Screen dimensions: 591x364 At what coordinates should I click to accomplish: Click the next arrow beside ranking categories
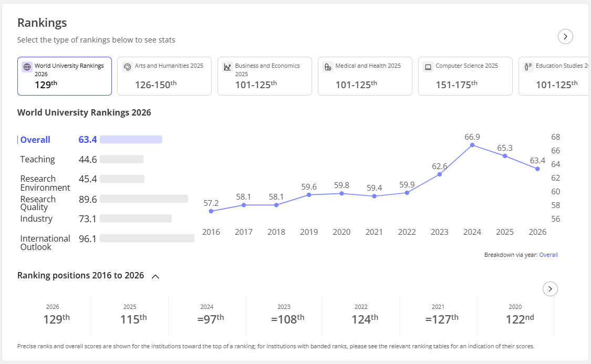click(565, 37)
